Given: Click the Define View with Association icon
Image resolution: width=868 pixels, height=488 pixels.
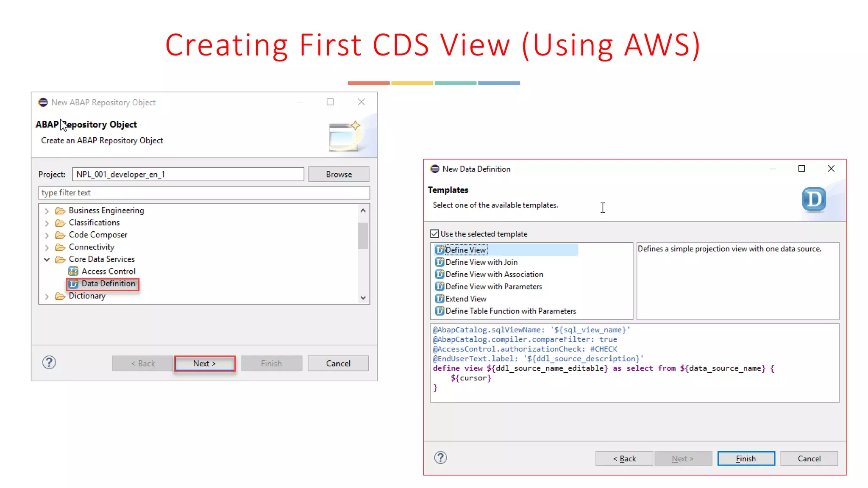Looking at the screenshot, I should pyautogui.click(x=440, y=274).
